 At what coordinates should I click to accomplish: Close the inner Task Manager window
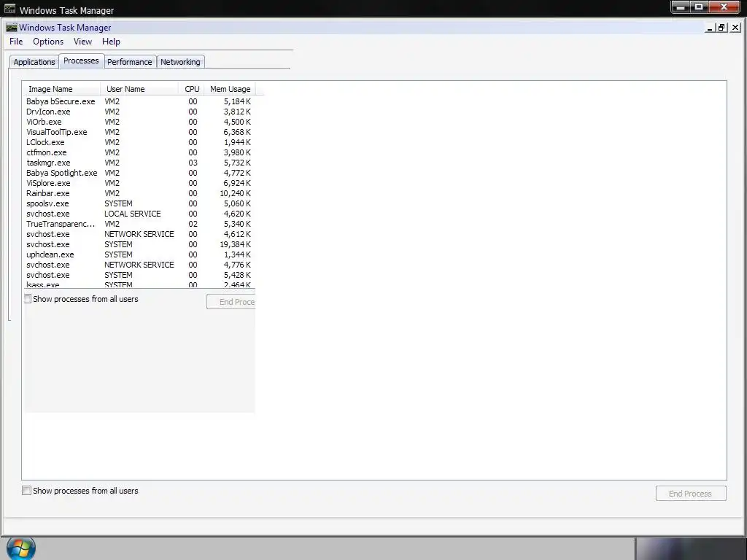735,28
